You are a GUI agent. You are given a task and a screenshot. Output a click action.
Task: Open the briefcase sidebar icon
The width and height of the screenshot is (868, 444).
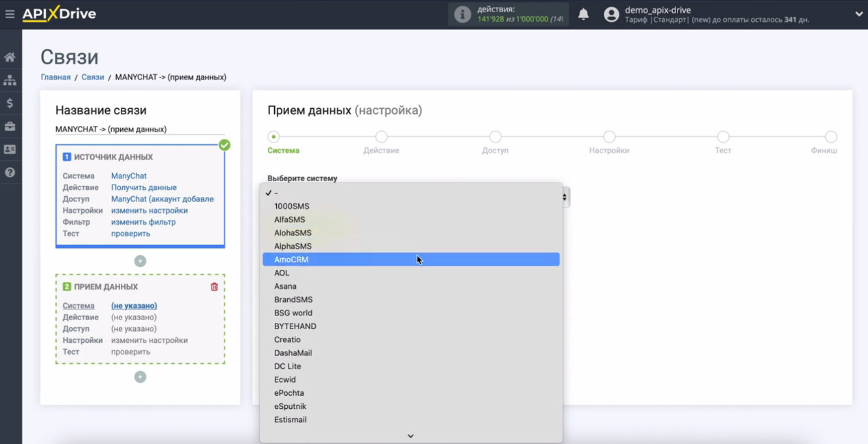(x=10, y=126)
